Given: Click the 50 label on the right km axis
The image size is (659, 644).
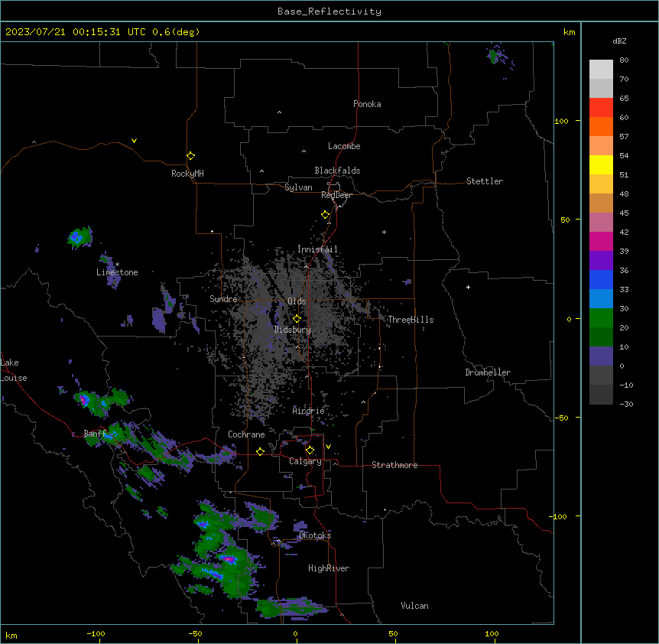Looking at the screenshot, I should [565, 220].
